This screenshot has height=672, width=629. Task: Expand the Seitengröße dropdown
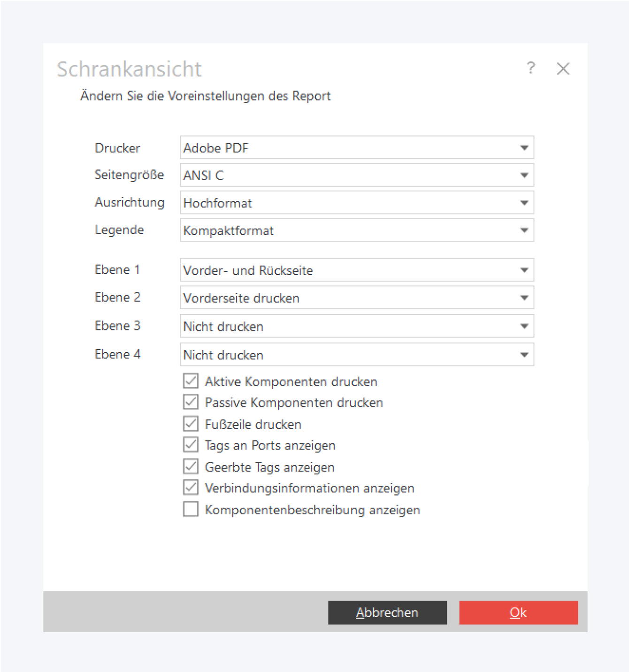point(524,176)
